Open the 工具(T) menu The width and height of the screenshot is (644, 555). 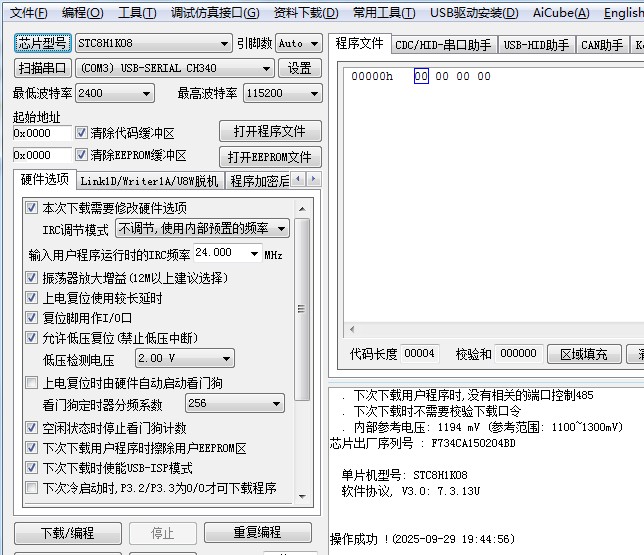click(137, 13)
